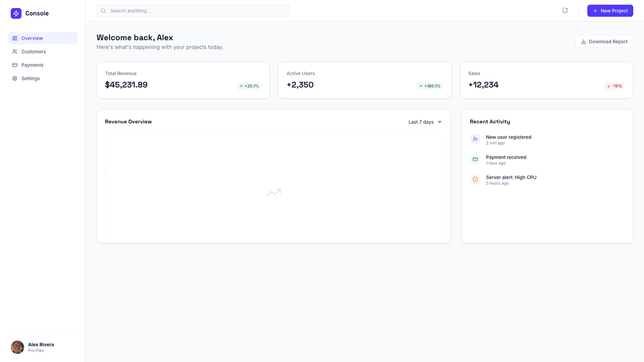Expand the revenue chart timeframe selector
The width and height of the screenshot is (644, 362).
point(425,122)
